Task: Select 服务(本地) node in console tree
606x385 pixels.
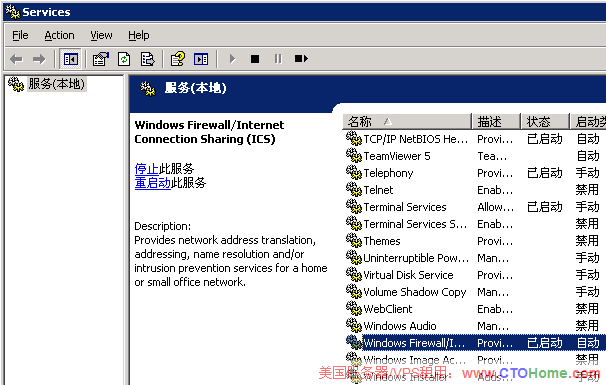Action: [56, 83]
